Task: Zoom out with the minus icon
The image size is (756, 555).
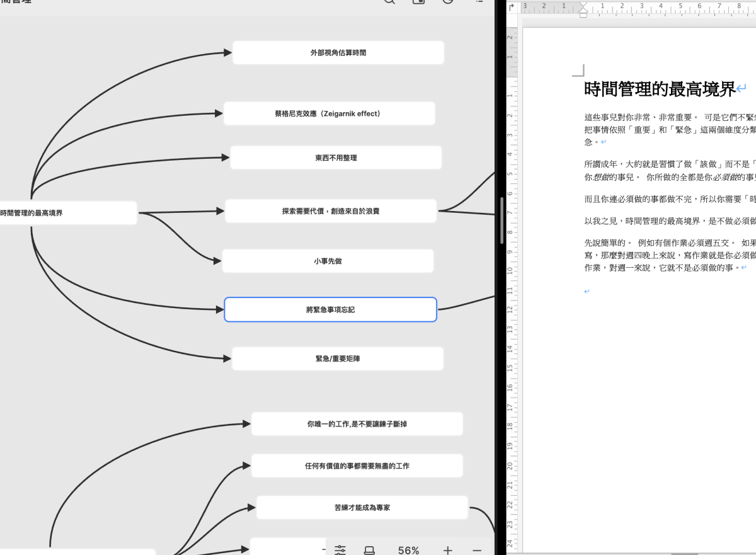Action: [x=477, y=550]
